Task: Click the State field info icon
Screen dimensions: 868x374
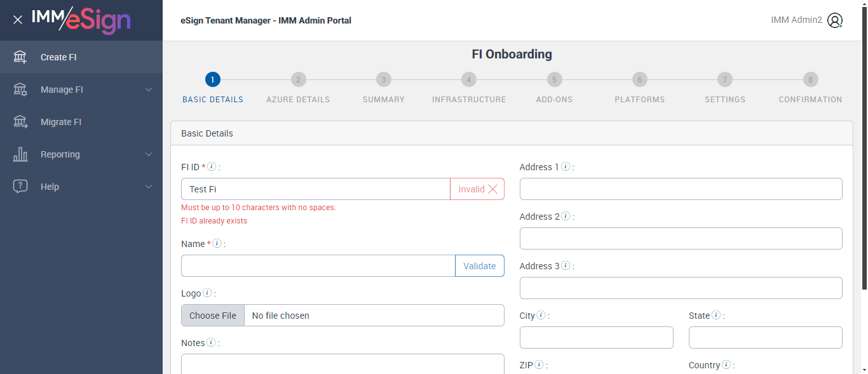Action: pos(716,315)
